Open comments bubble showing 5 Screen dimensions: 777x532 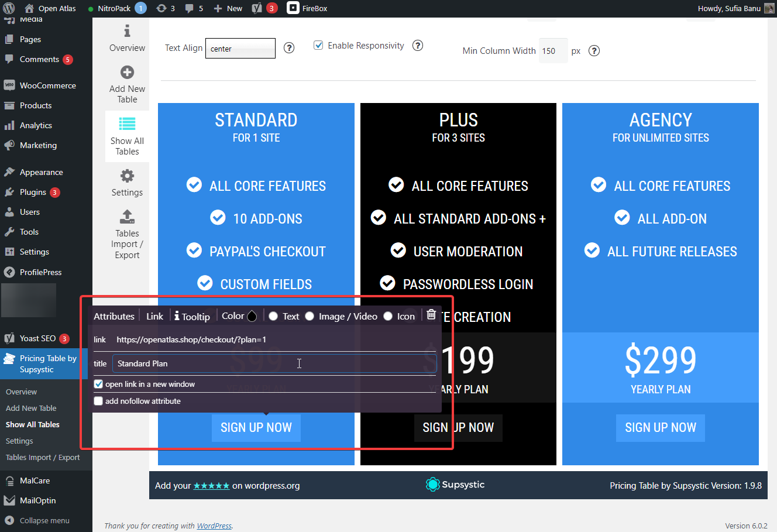click(x=194, y=8)
